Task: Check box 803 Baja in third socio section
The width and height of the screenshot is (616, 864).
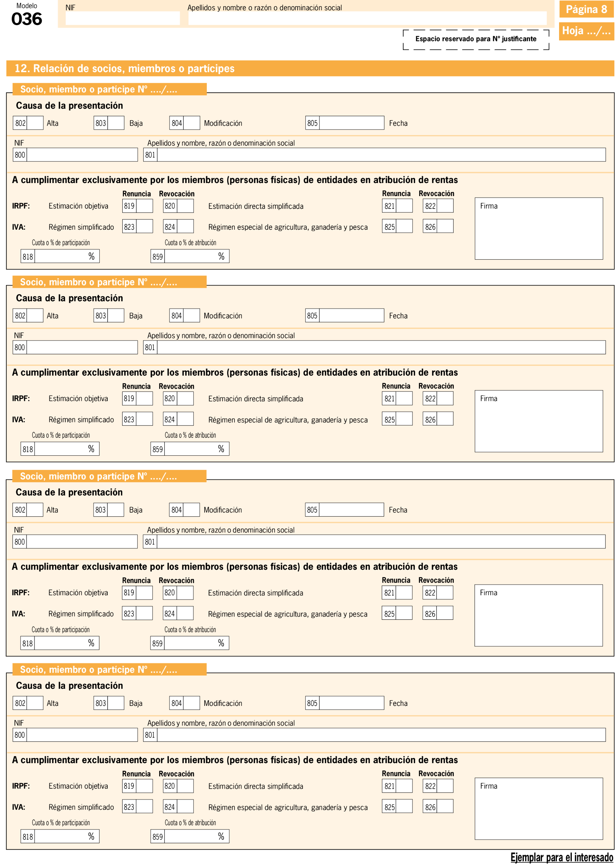Action: tap(116, 510)
